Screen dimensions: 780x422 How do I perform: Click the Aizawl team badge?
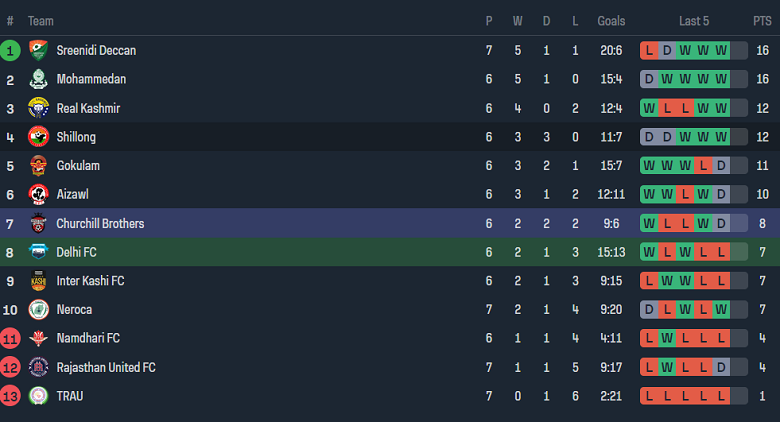point(39,195)
